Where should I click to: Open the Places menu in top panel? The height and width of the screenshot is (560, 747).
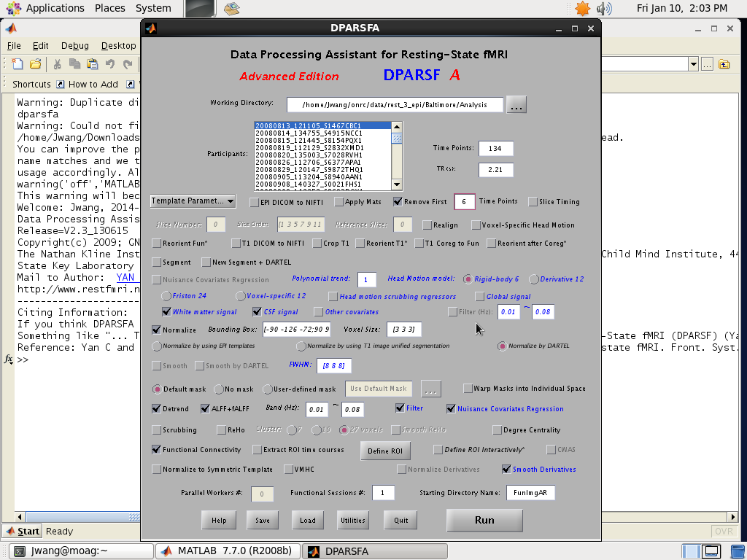110,8
